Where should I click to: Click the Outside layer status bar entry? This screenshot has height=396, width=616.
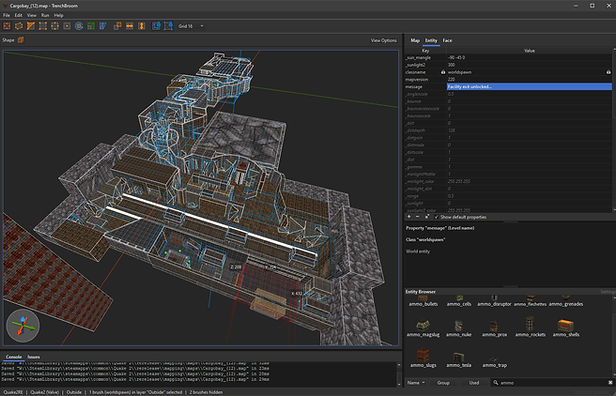tap(74, 392)
